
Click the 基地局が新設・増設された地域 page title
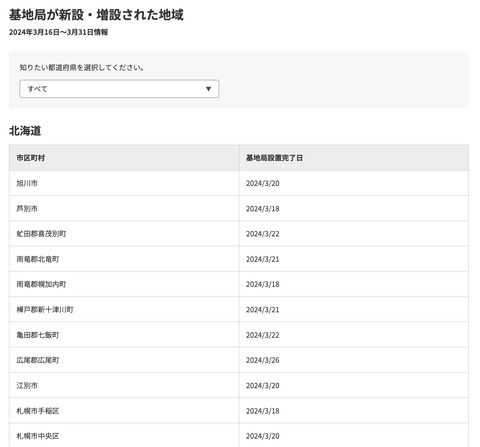tap(96, 15)
